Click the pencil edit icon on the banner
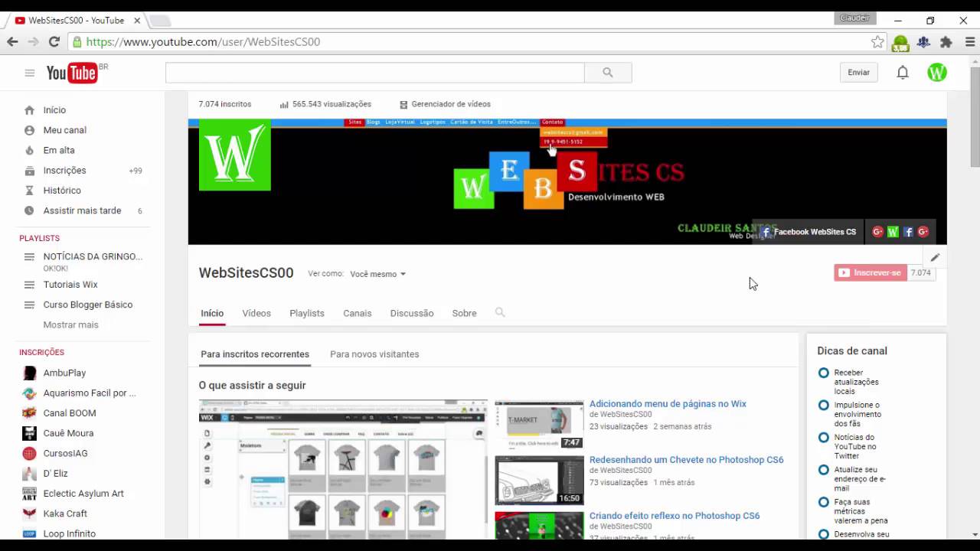This screenshot has width=980, height=551. point(935,258)
